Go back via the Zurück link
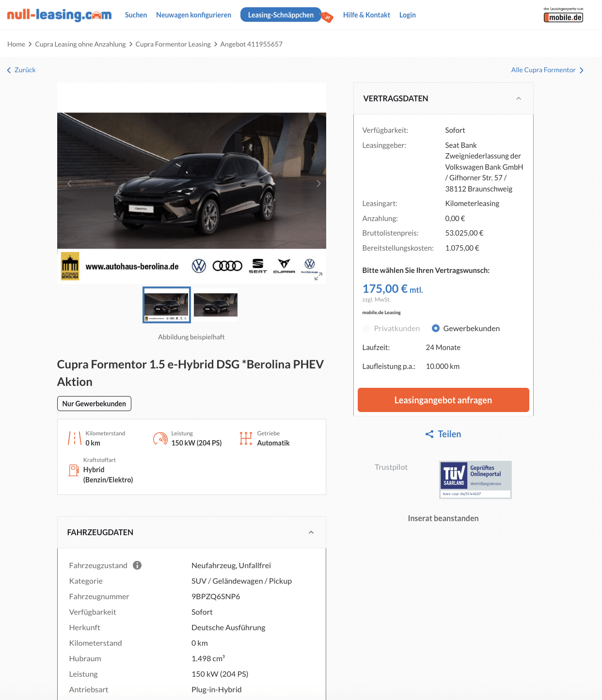The width and height of the screenshot is (602, 700). click(25, 70)
